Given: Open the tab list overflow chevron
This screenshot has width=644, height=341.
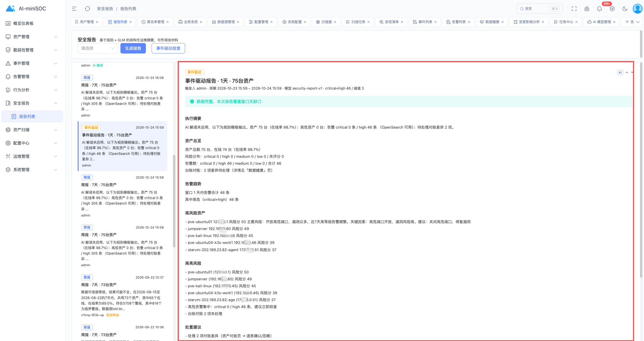Looking at the screenshot, I should click(x=638, y=22).
